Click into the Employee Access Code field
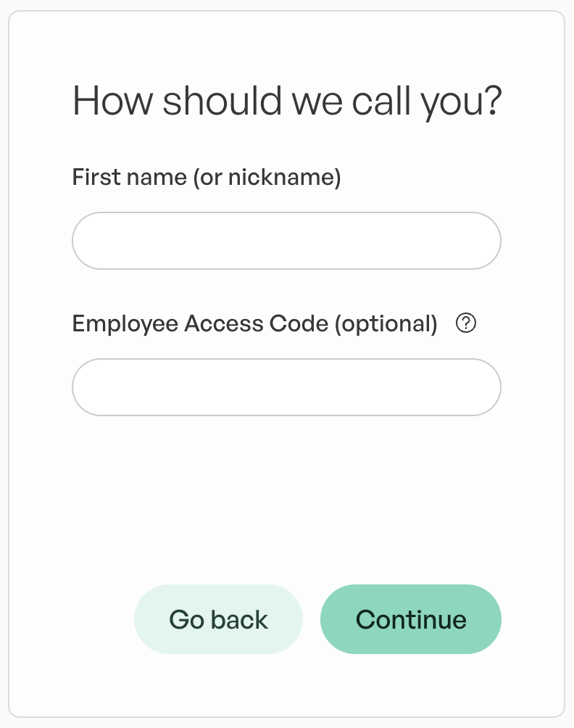574x728 pixels. 286,386
